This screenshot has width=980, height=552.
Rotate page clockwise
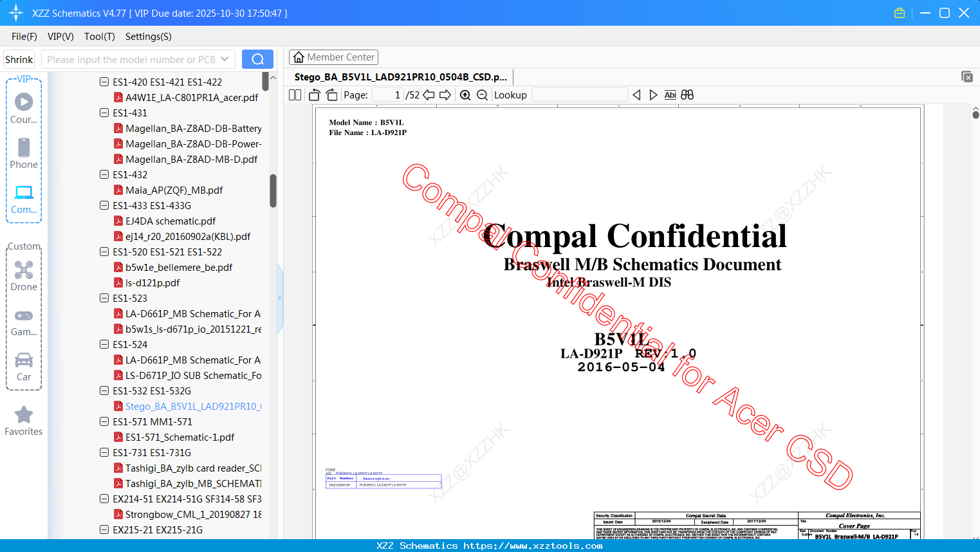[x=331, y=95]
